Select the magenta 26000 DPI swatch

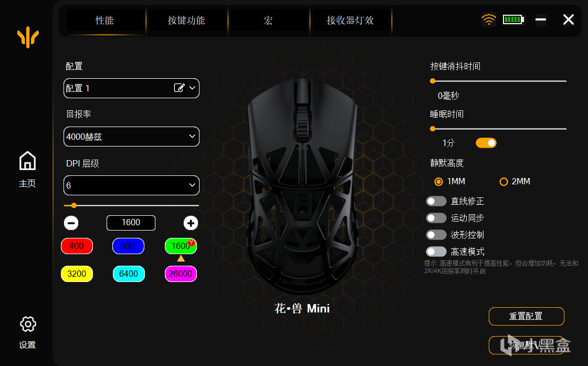point(181,274)
